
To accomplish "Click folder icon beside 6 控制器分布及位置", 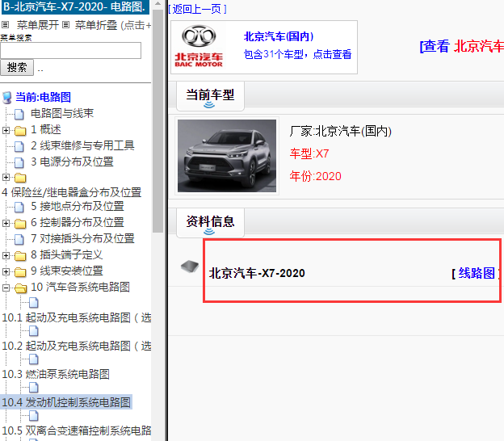I will [x=20, y=224].
